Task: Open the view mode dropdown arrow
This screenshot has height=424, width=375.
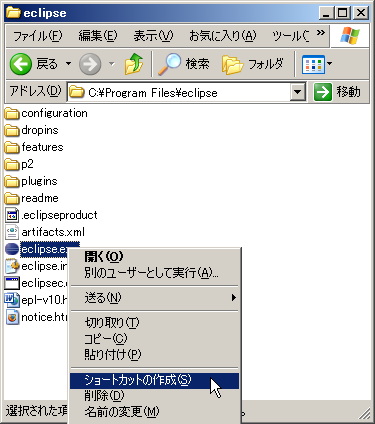Action: click(x=329, y=63)
